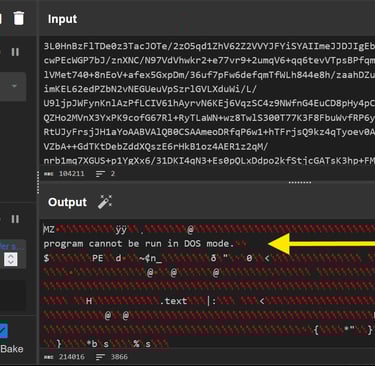Open the upper operation's dropdown arrow
Image resolution: width=375 pixels, height=366 pixels.
click(14, 86)
